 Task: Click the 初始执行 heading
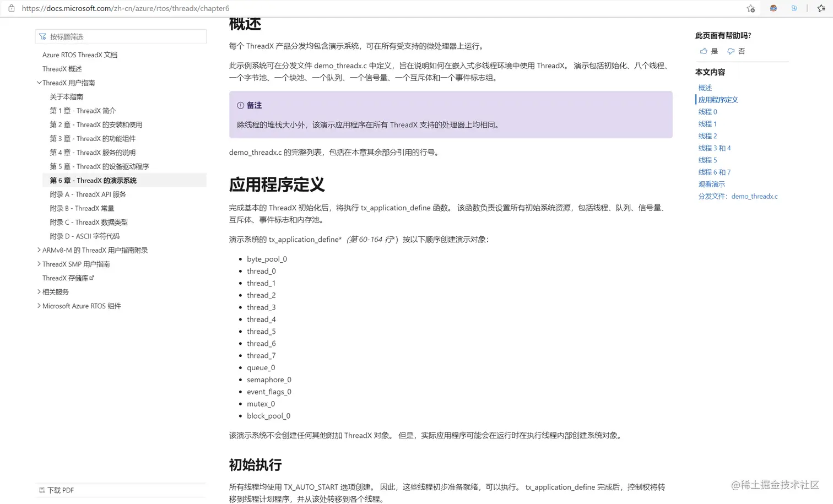[255, 465]
